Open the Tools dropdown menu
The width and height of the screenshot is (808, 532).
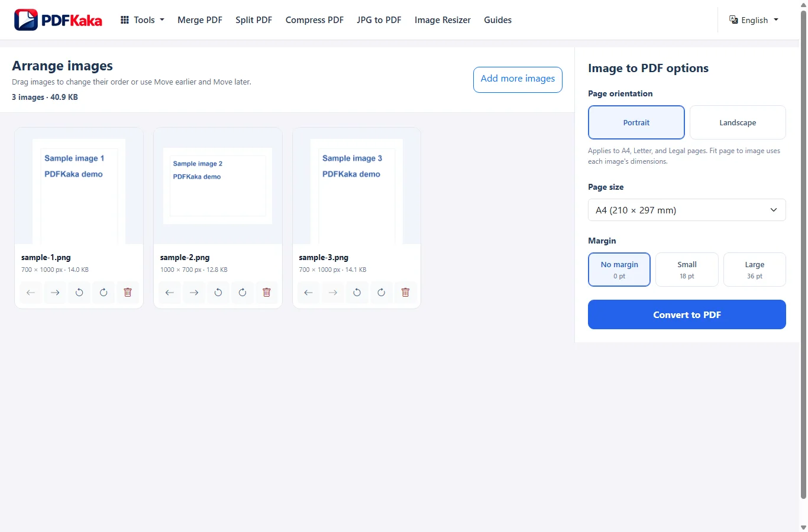pyautogui.click(x=143, y=20)
